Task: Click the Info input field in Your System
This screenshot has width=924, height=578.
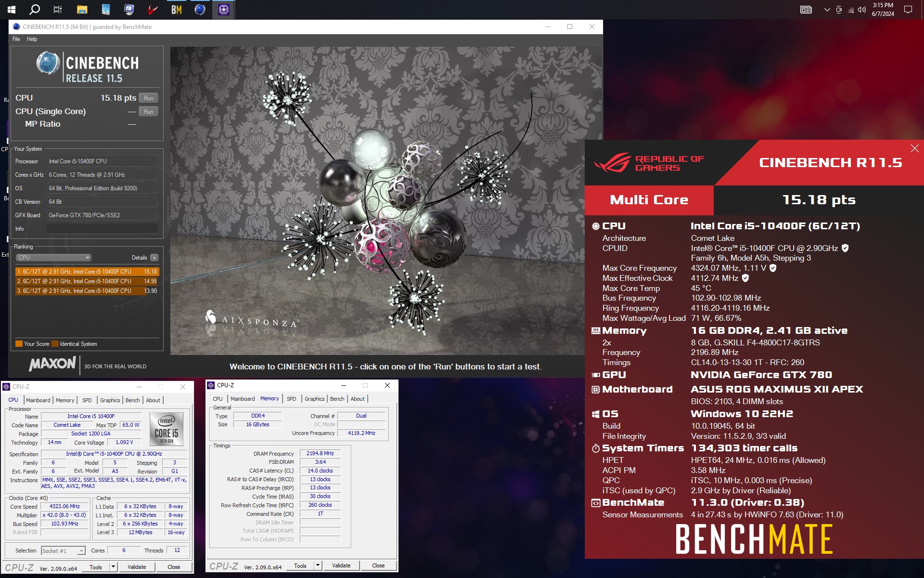Action: (x=103, y=229)
